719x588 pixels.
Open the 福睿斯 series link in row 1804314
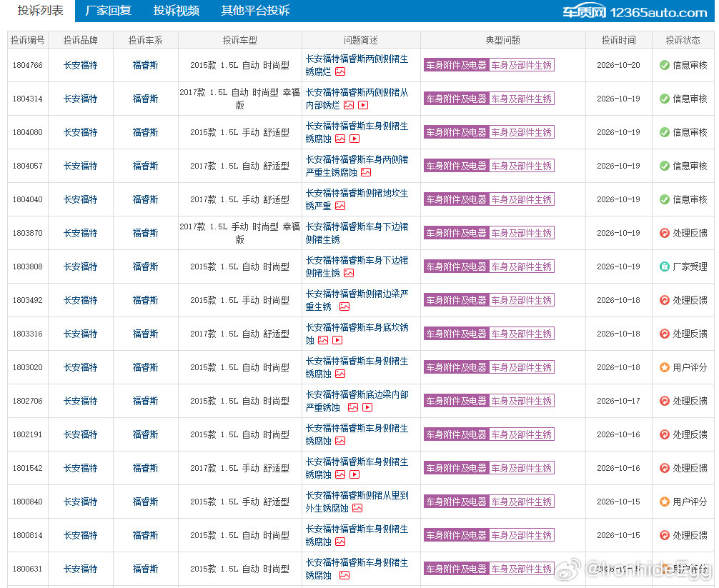(145, 99)
